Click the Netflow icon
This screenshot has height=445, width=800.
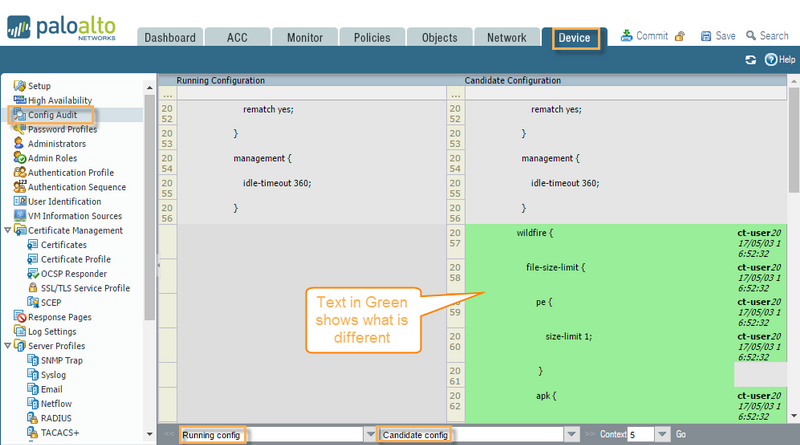coord(33,403)
